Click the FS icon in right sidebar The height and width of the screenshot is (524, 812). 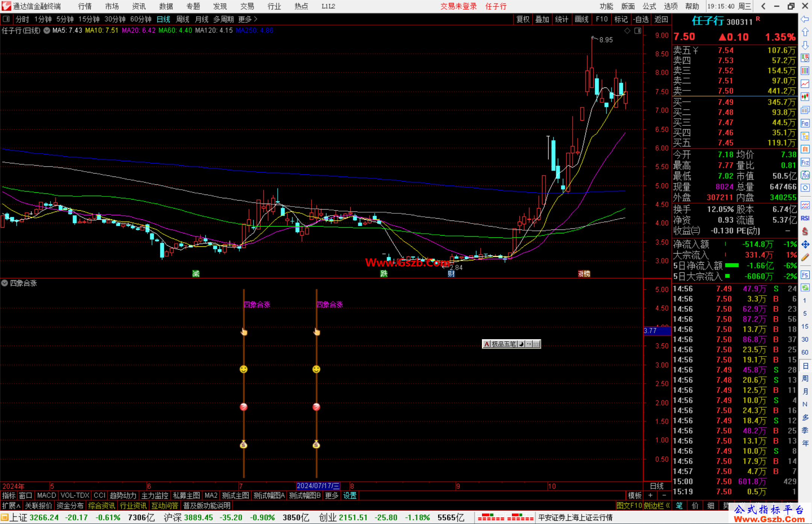pos(805,275)
